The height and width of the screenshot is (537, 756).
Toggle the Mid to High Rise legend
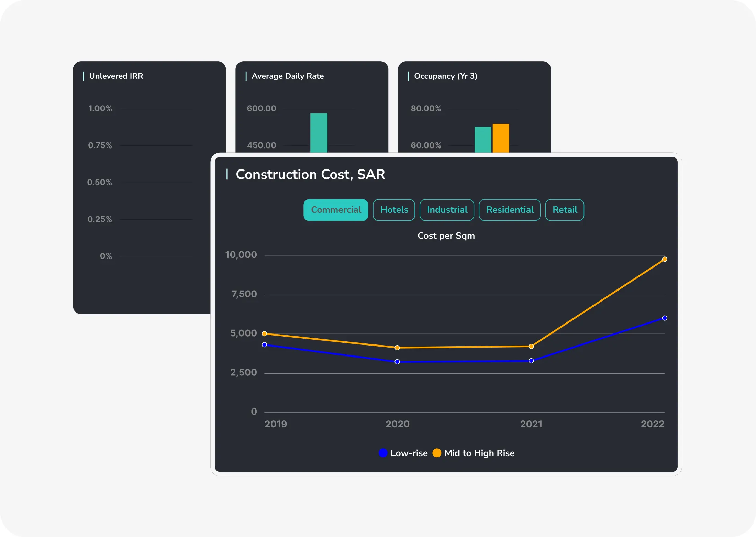pyautogui.click(x=479, y=453)
